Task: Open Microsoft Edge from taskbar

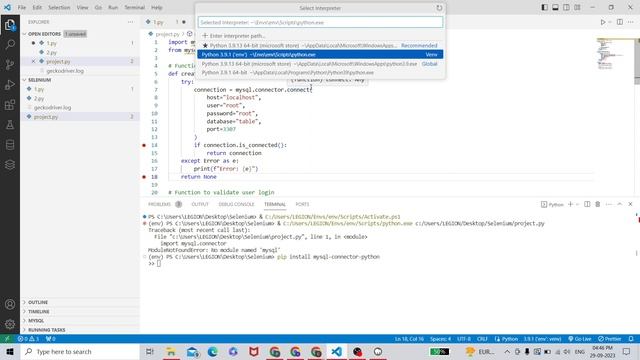Action: pos(213,351)
